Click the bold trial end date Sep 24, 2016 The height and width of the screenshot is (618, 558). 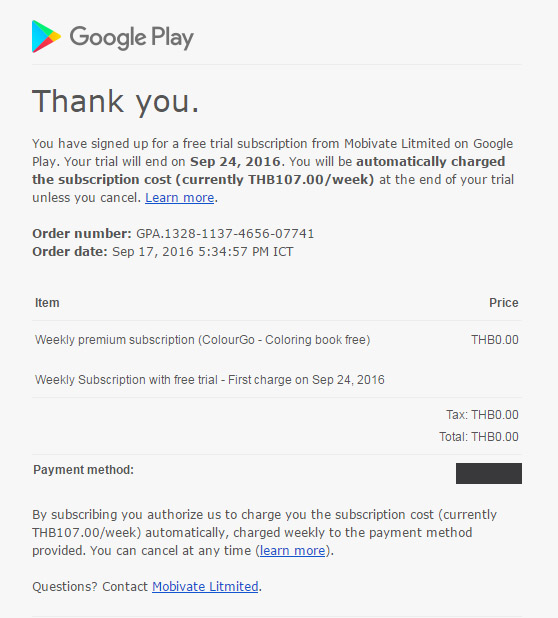click(235, 162)
